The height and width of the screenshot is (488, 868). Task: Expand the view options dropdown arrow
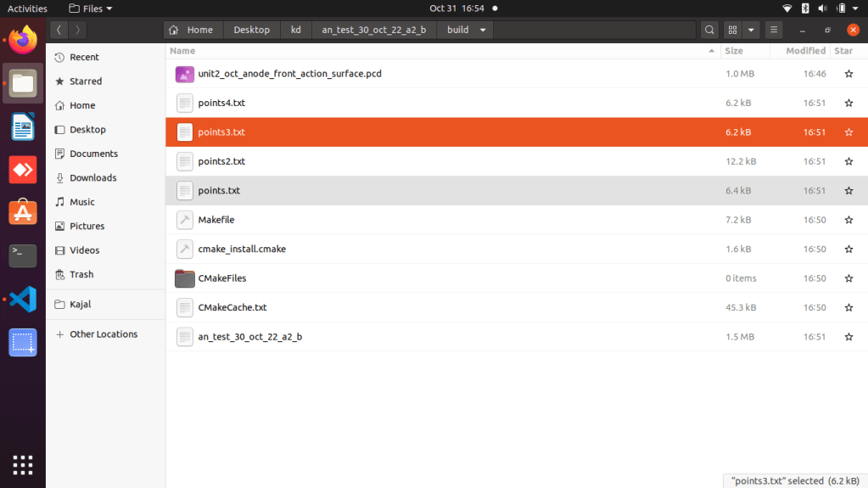click(751, 30)
